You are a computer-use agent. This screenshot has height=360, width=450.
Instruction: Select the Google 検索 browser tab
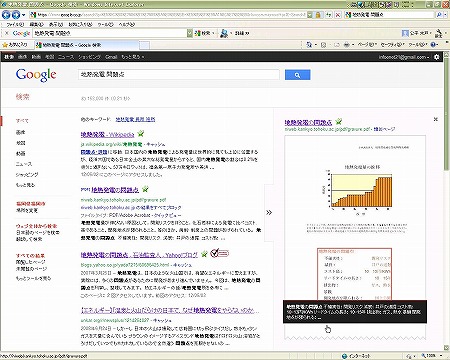[86, 45]
